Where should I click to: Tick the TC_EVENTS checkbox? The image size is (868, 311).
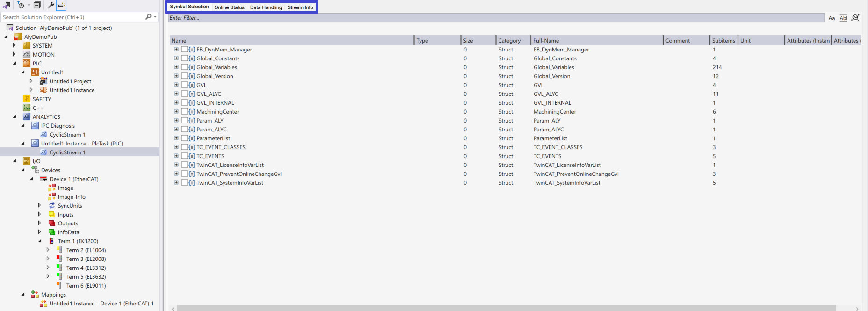click(184, 156)
